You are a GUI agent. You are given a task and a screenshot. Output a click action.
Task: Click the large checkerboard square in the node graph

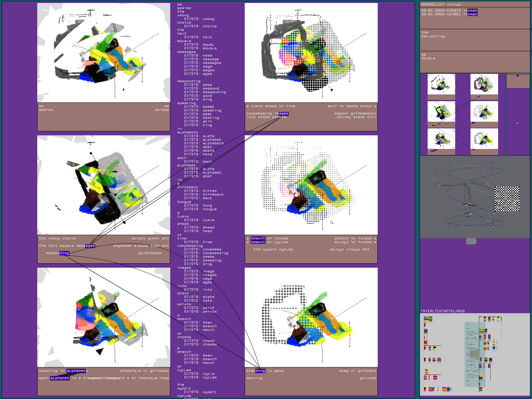[507, 199]
